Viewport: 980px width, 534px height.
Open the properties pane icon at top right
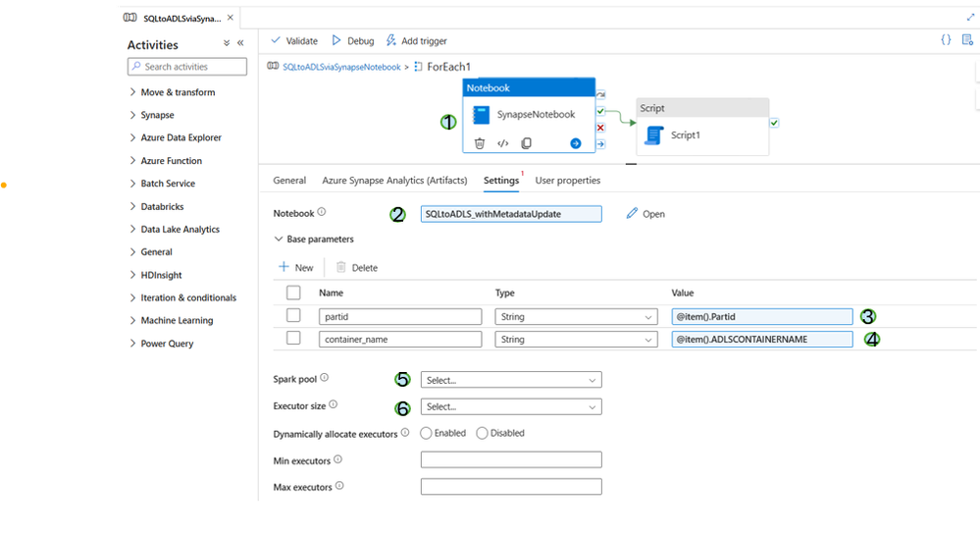click(967, 40)
